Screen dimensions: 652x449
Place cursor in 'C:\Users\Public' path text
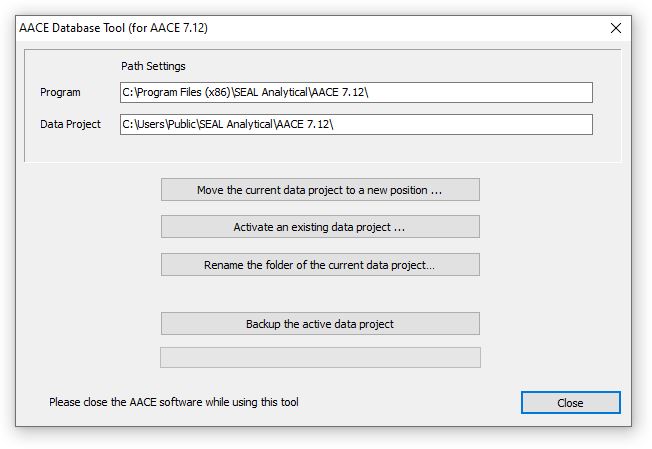click(x=158, y=125)
